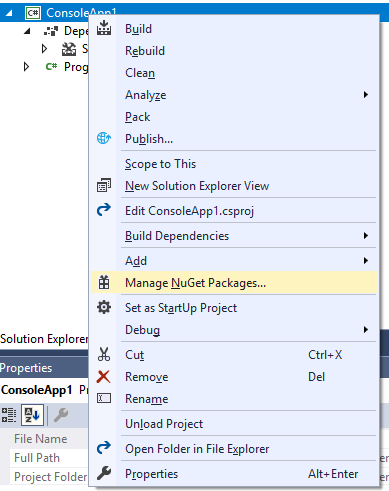
Task: Click the red Remove X icon
Action: 104,377
